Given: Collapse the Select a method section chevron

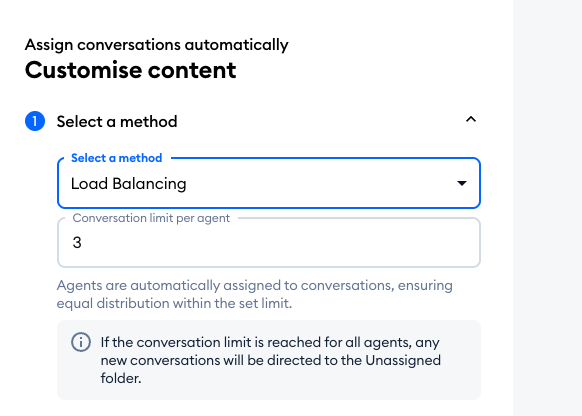Looking at the screenshot, I should point(471,119).
